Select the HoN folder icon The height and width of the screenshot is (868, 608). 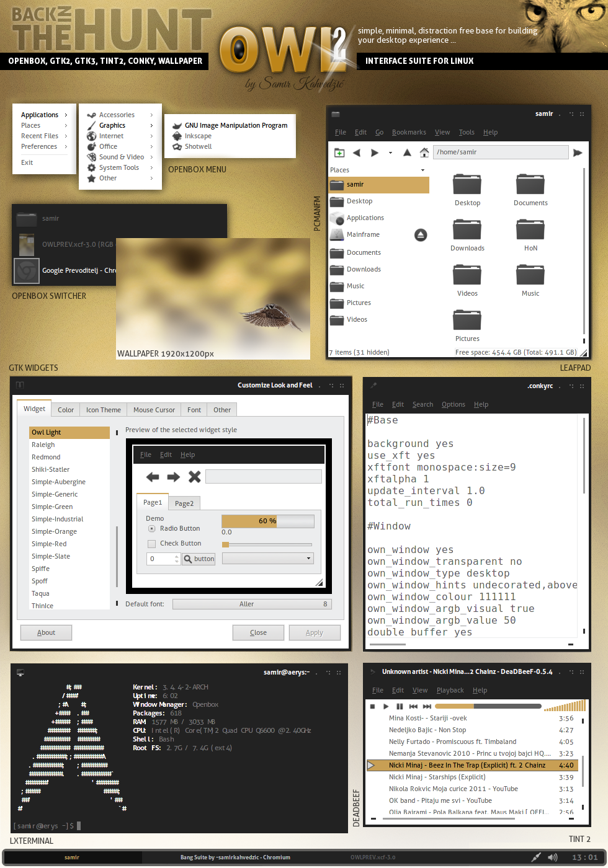pos(530,229)
